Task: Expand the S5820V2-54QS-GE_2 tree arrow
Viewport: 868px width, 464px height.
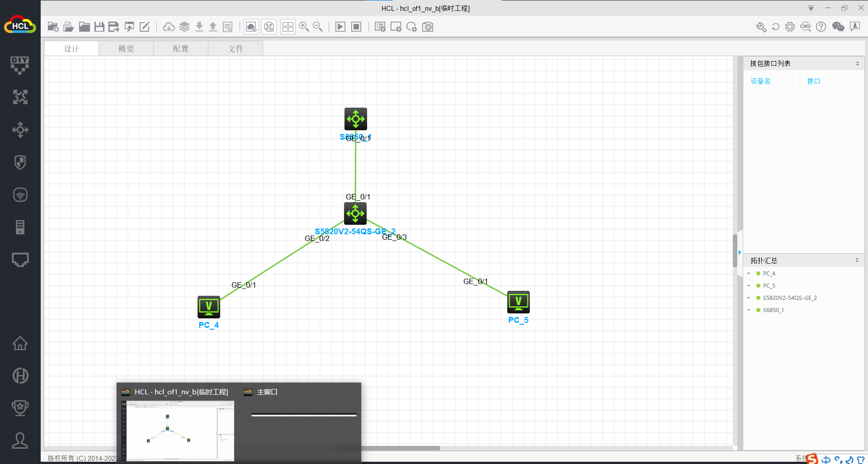Action: [749, 298]
